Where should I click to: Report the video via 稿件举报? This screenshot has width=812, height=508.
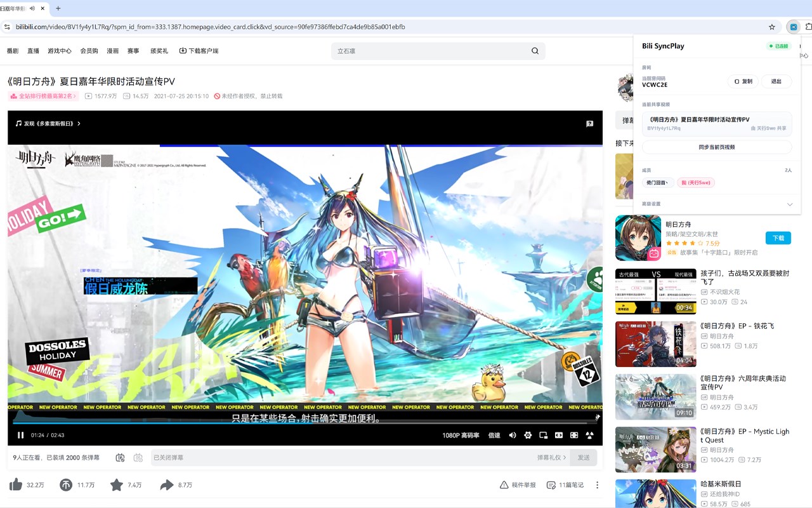518,485
